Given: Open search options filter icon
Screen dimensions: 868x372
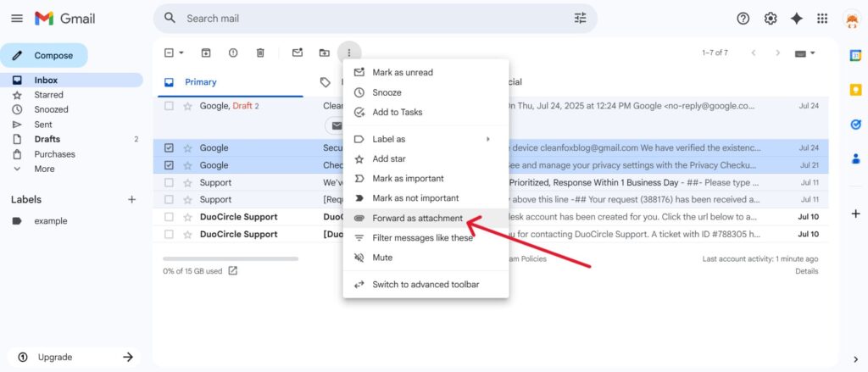Looking at the screenshot, I should pyautogui.click(x=580, y=19).
